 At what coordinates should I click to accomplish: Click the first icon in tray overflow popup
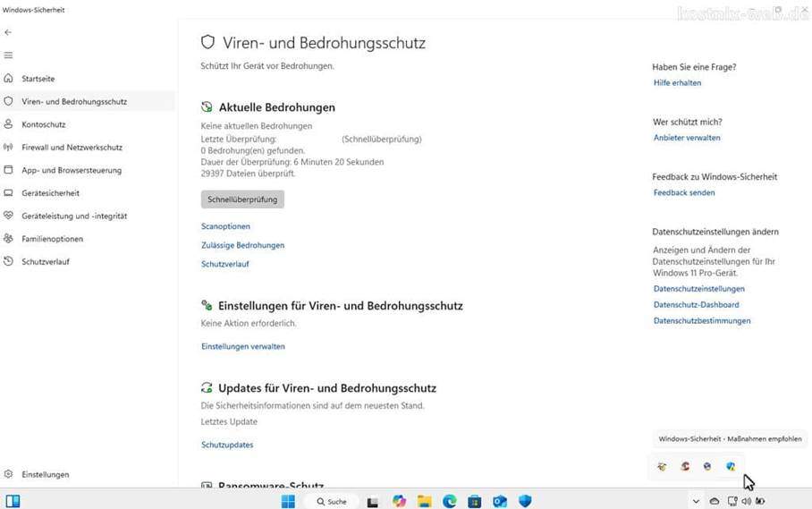click(x=662, y=467)
